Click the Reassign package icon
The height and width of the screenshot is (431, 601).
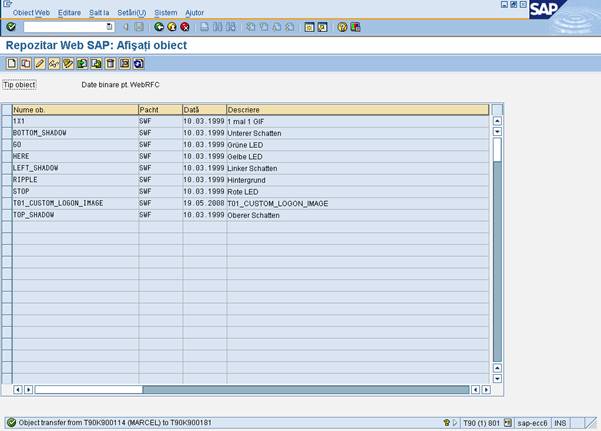tap(125, 63)
